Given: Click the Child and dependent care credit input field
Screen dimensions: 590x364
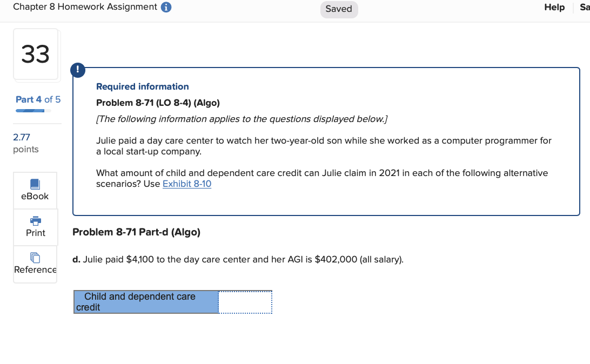Looking at the screenshot, I should point(245,302).
